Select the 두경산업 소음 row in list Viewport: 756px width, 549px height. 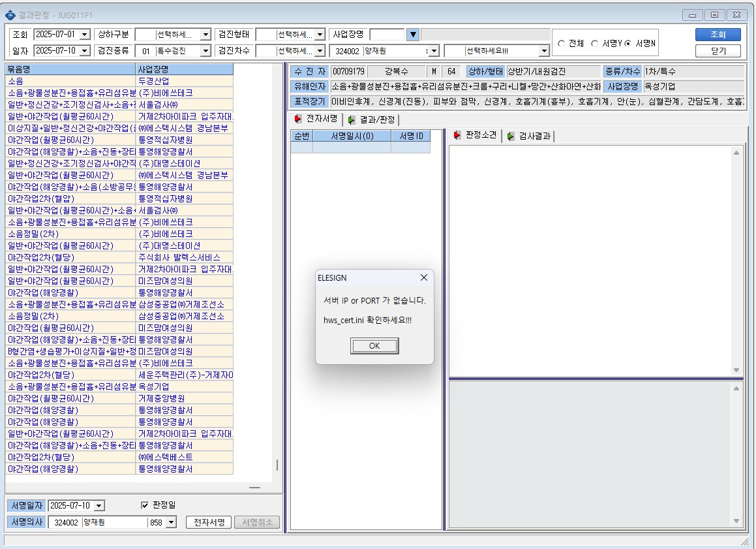(119, 81)
